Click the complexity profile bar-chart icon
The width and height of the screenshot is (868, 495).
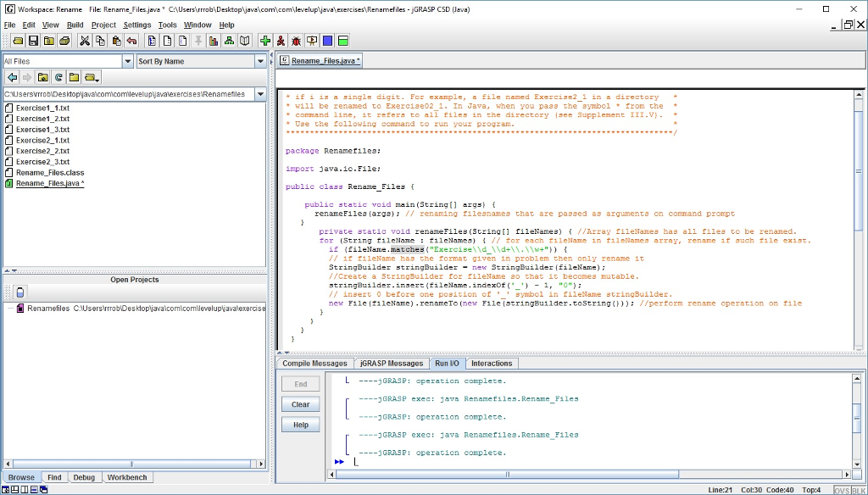pos(213,41)
